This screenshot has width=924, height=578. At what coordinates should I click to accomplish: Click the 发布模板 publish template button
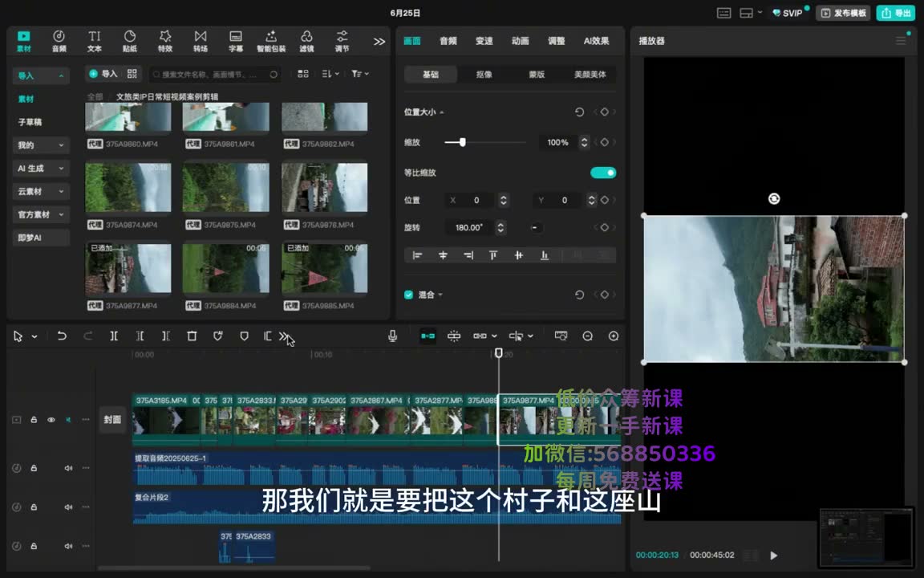coord(843,13)
